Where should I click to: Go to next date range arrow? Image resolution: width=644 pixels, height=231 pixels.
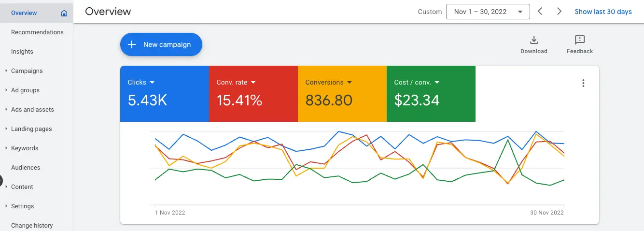(x=559, y=12)
